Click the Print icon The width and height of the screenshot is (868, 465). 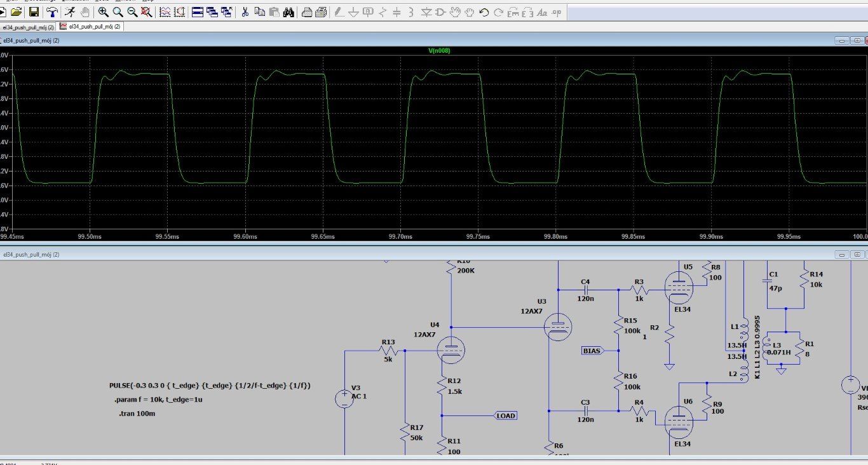pyautogui.click(x=321, y=12)
